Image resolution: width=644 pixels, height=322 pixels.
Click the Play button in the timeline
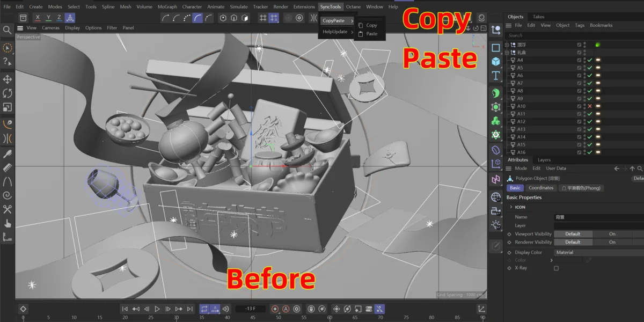point(157,309)
